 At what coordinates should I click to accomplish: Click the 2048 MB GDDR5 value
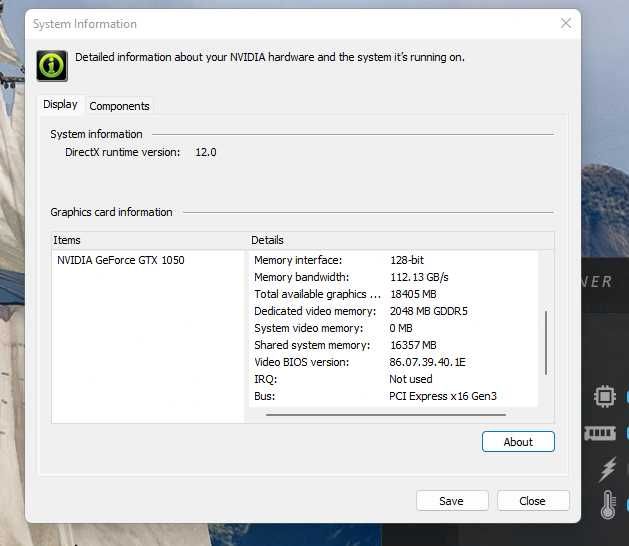coord(428,311)
